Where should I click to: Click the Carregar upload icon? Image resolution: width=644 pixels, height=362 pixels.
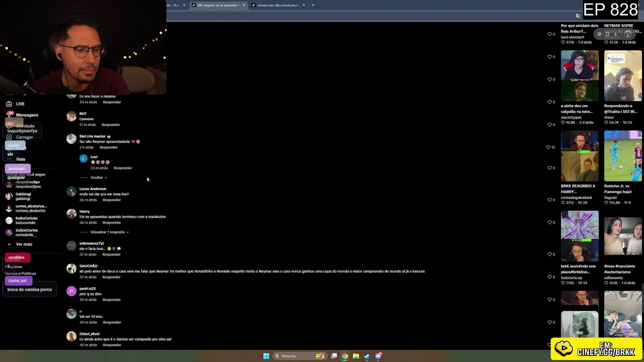pos(9,137)
